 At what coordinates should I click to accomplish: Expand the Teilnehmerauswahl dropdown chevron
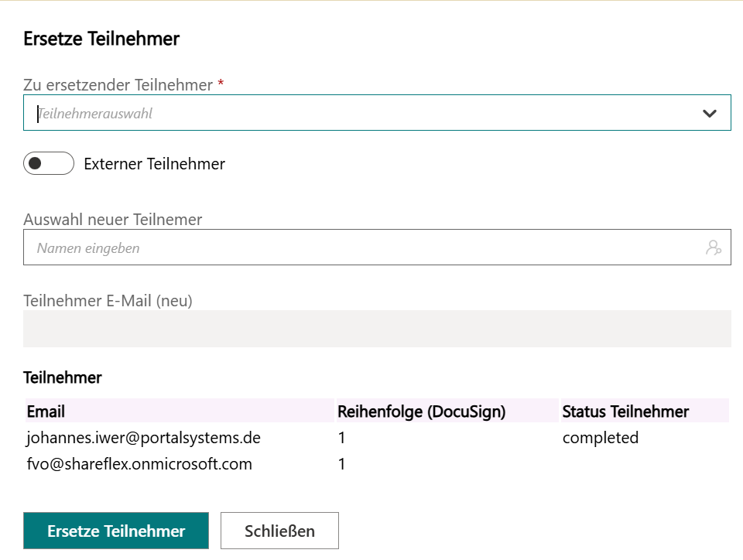pos(709,114)
